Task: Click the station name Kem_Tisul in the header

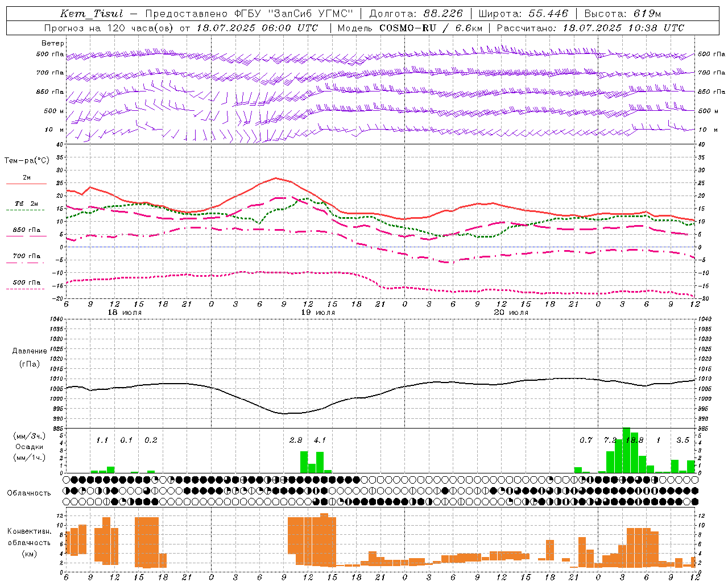Action: coord(92,14)
